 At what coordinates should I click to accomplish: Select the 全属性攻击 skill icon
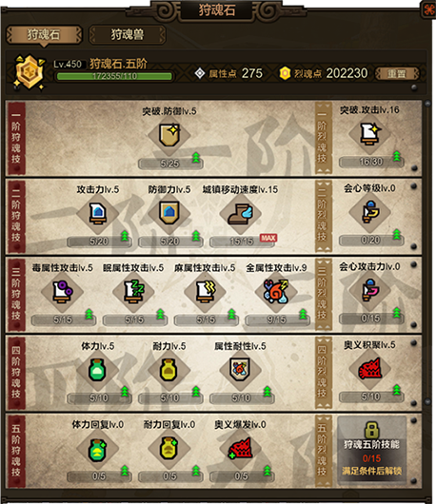click(x=276, y=292)
